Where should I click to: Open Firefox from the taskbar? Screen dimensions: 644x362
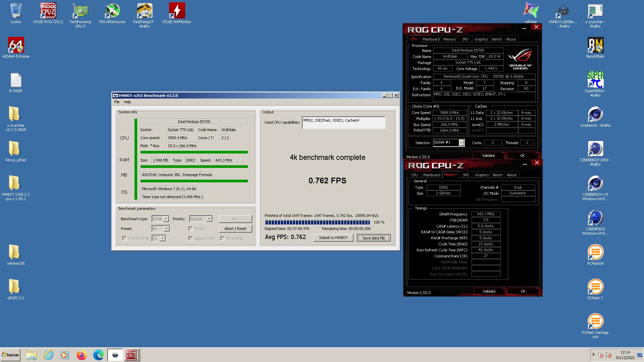(x=82, y=355)
